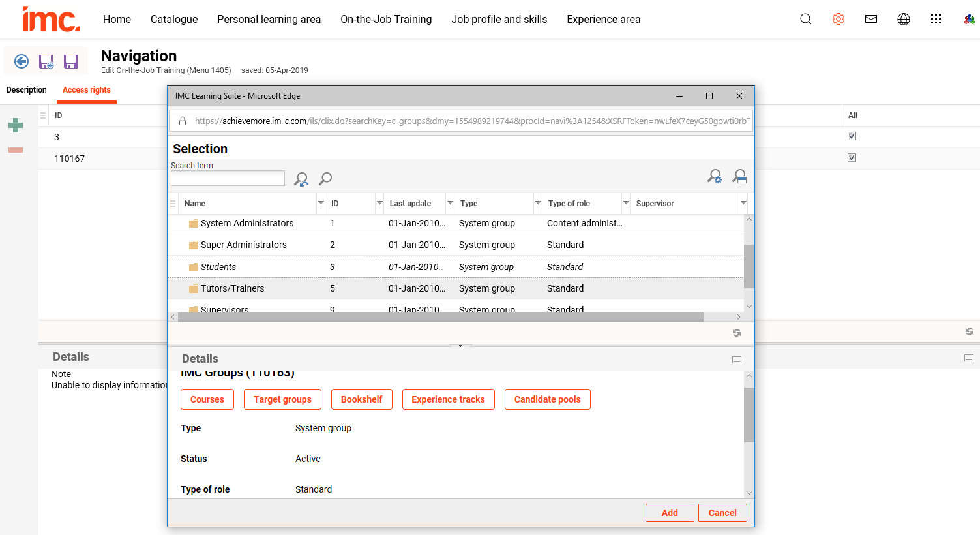The width and height of the screenshot is (980, 535).
Task: Open Job profile and skills menu
Action: [x=499, y=20]
